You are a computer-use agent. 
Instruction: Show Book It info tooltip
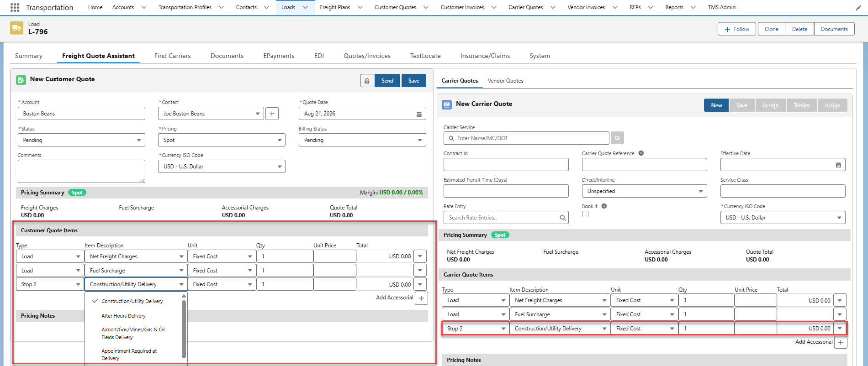point(604,206)
